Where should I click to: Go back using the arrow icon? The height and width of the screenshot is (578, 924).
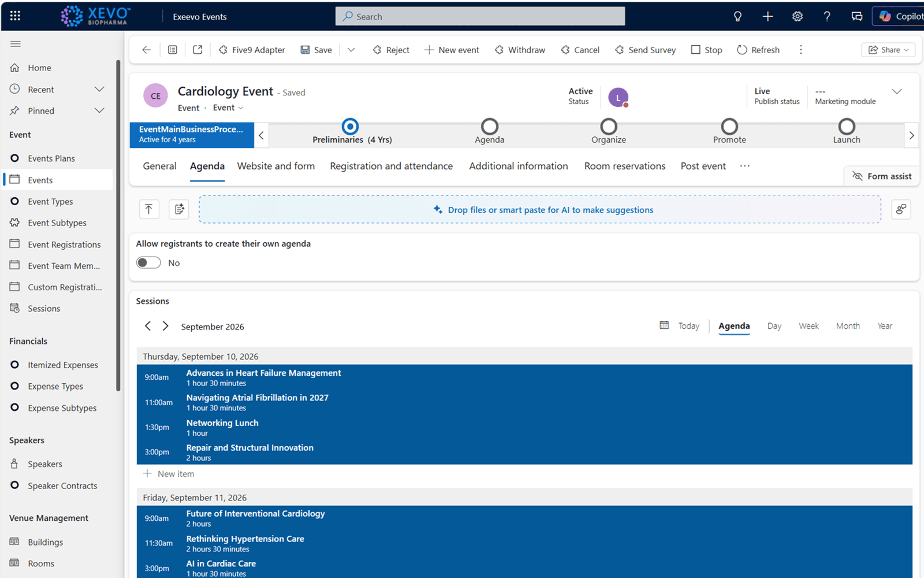[147, 50]
